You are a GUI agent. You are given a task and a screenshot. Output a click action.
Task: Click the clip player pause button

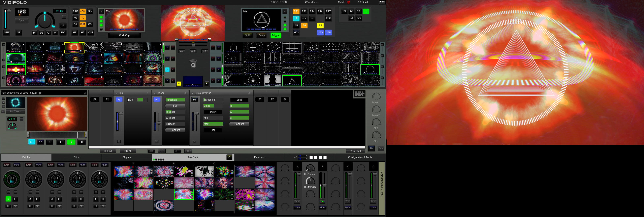point(61,142)
